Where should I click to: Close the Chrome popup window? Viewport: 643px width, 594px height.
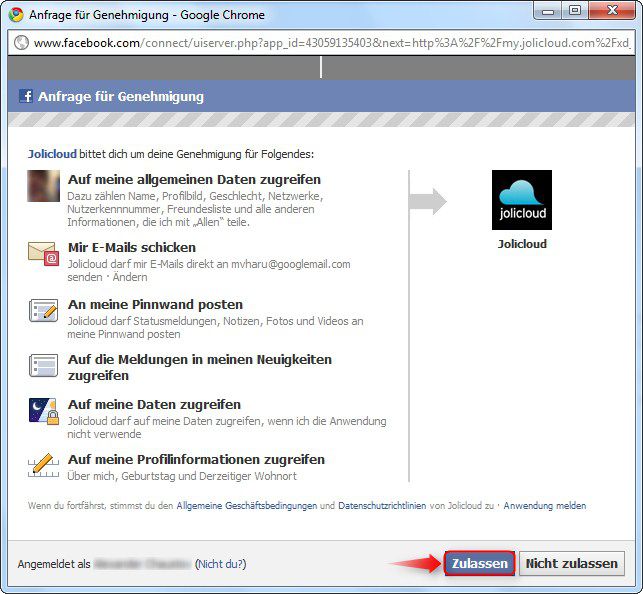(x=612, y=11)
